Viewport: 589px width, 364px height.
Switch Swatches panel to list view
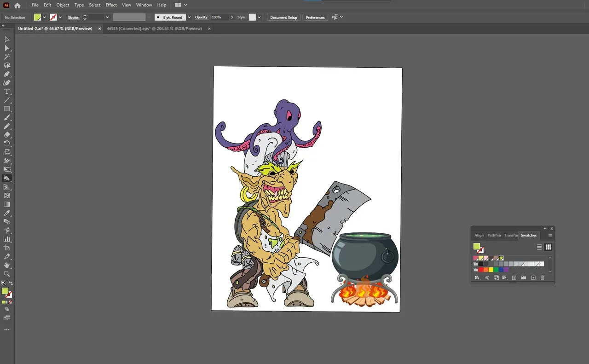coord(539,247)
